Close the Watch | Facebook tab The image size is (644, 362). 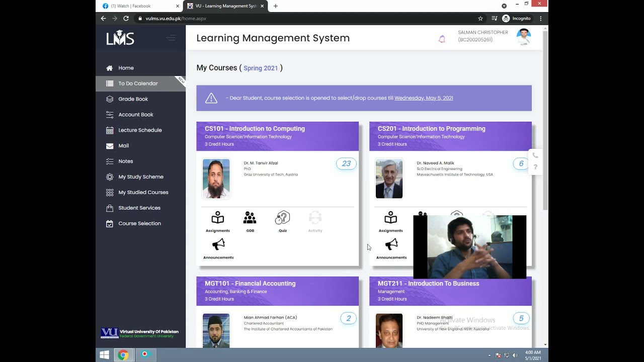click(177, 6)
